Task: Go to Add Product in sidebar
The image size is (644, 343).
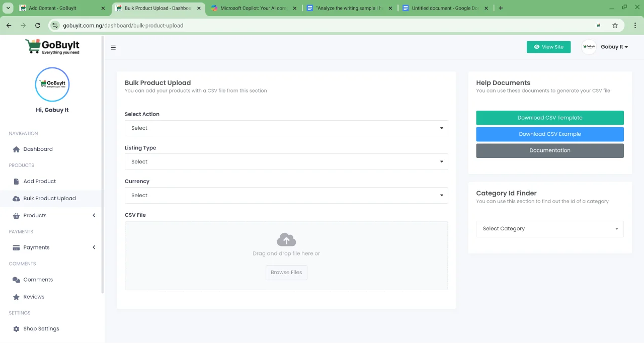Action: (39, 181)
